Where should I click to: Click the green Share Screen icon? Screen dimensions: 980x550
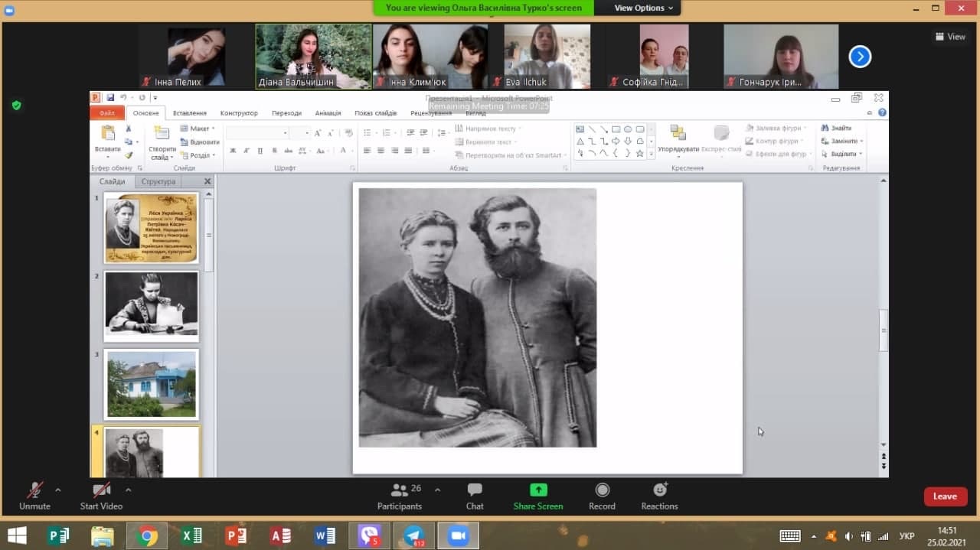tap(538, 490)
